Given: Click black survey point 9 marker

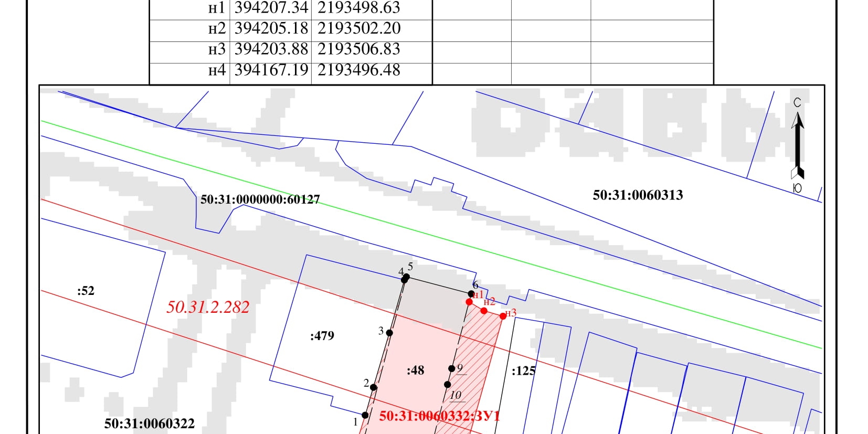Looking at the screenshot, I should [x=452, y=368].
